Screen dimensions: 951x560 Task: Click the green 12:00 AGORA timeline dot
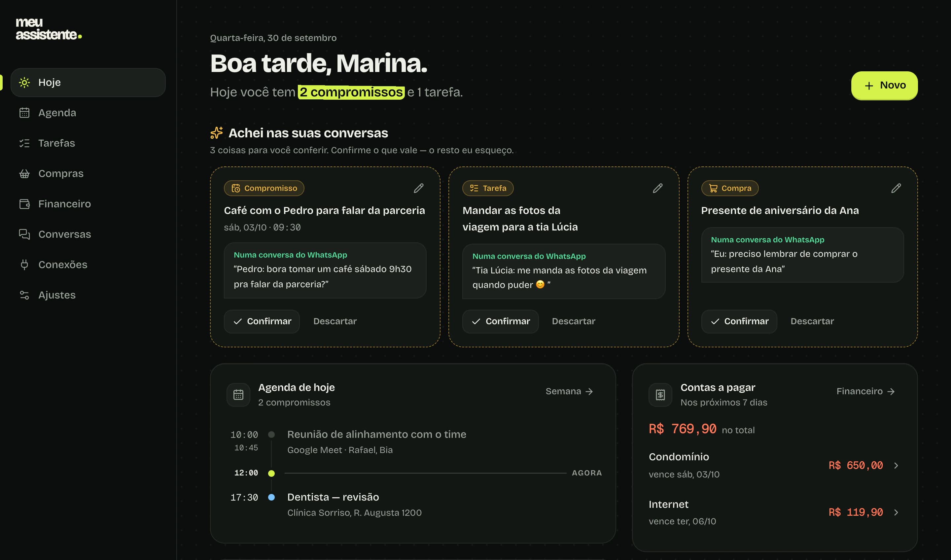(271, 473)
